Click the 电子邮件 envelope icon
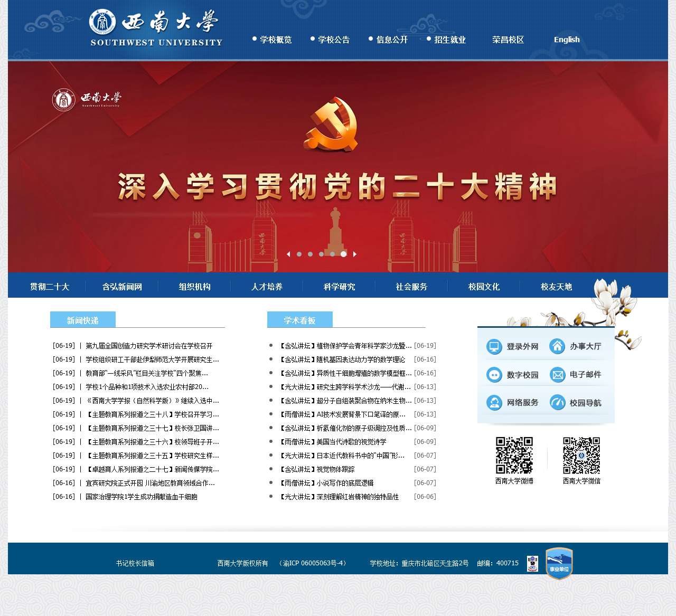The width and height of the screenshot is (676, 616). point(557,374)
